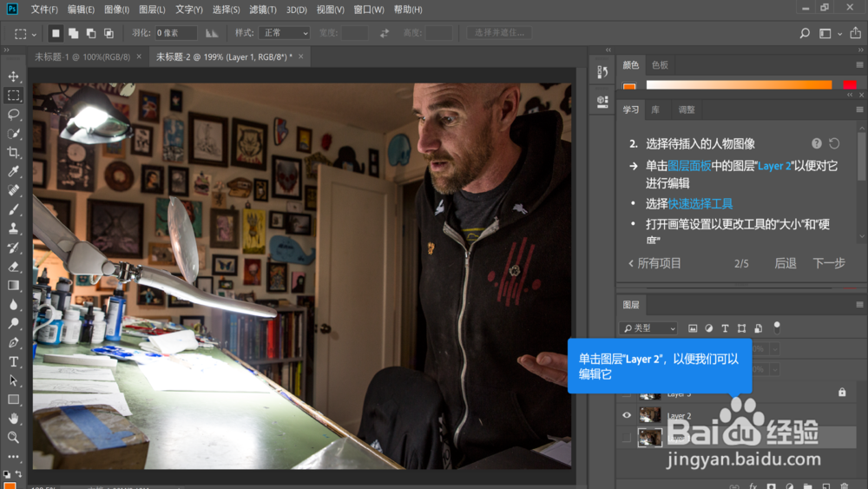Expand the toolbar double-arrow chevron

pyautogui.click(x=7, y=50)
